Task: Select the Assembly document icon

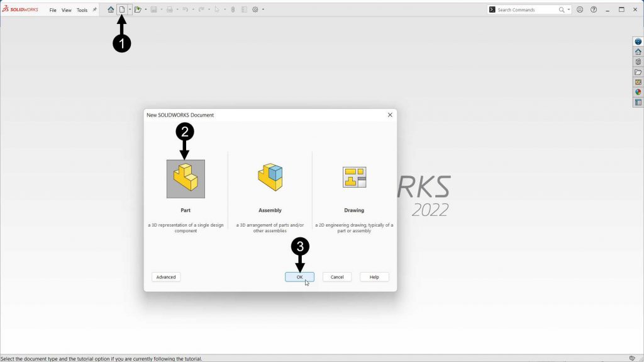Action: click(270, 178)
